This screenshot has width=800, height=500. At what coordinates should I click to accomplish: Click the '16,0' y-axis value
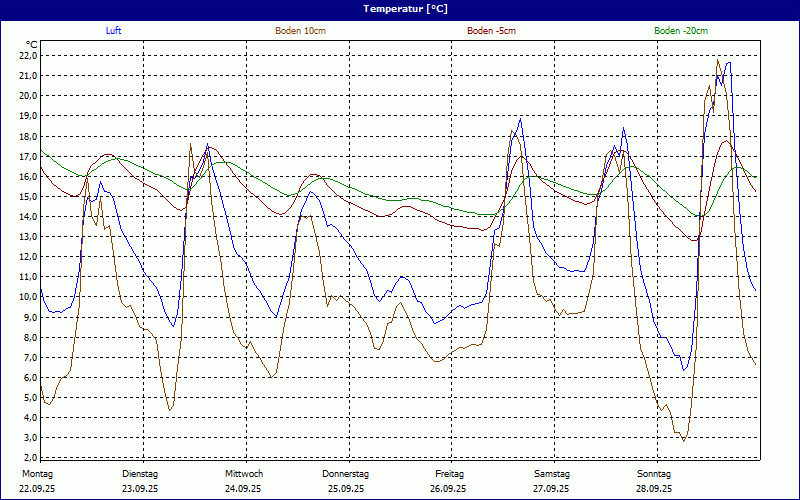(x=29, y=177)
